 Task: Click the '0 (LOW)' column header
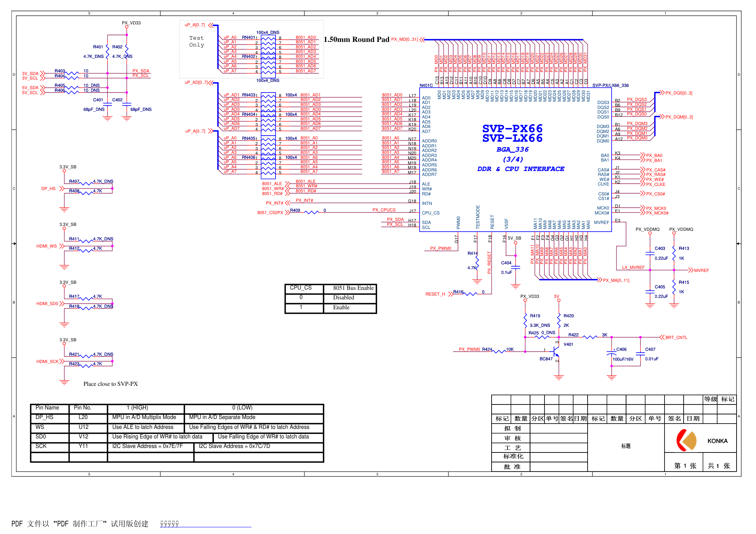tap(242, 408)
